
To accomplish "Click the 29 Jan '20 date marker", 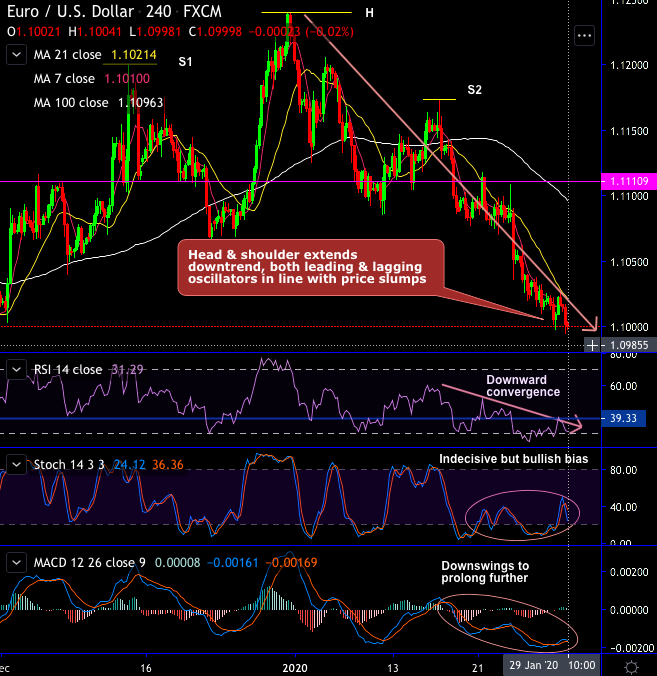I will point(534,665).
